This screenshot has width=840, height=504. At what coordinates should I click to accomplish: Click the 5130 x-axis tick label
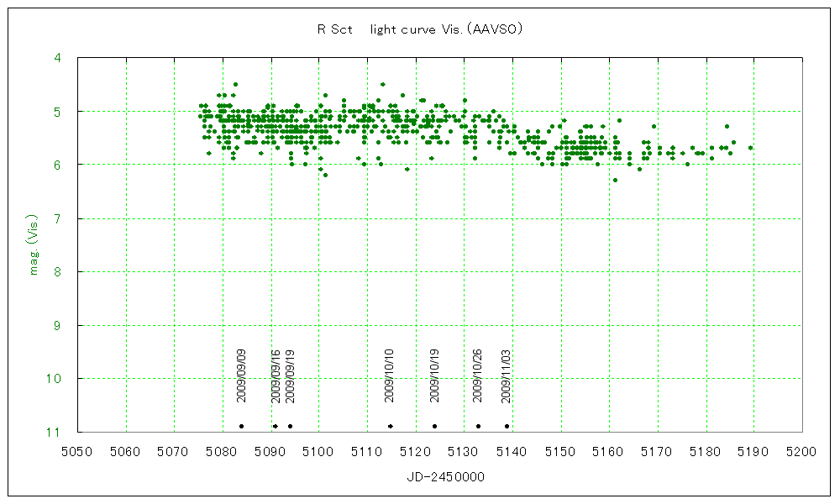coord(464,452)
